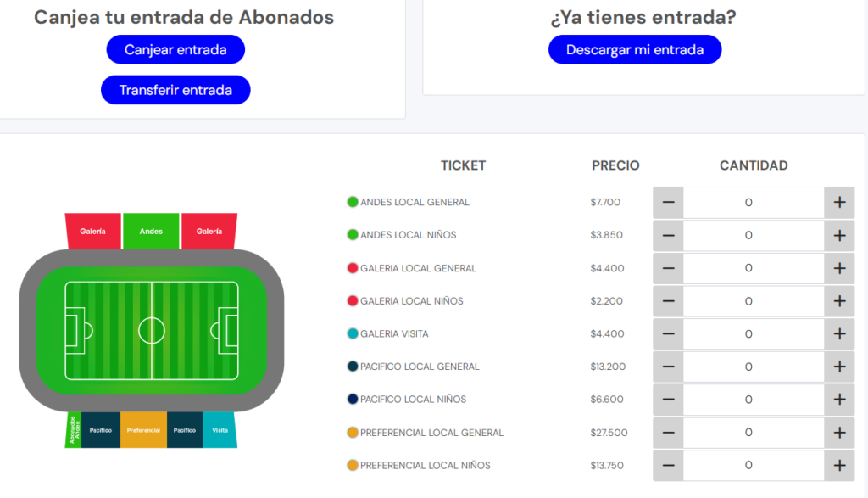The image size is (868, 498).
Task: Click plus for Galeria Visita tickets
Action: point(839,334)
